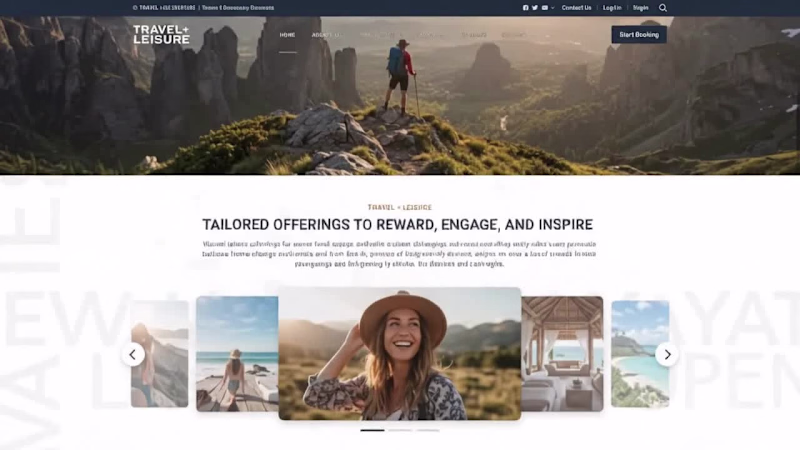The image size is (800, 450).
Task: Select the tropical coastline beach photo
Action: (640, 354)
